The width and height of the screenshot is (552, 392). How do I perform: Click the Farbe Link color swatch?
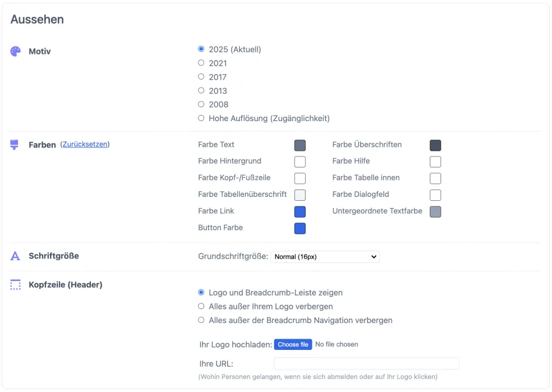300,212
